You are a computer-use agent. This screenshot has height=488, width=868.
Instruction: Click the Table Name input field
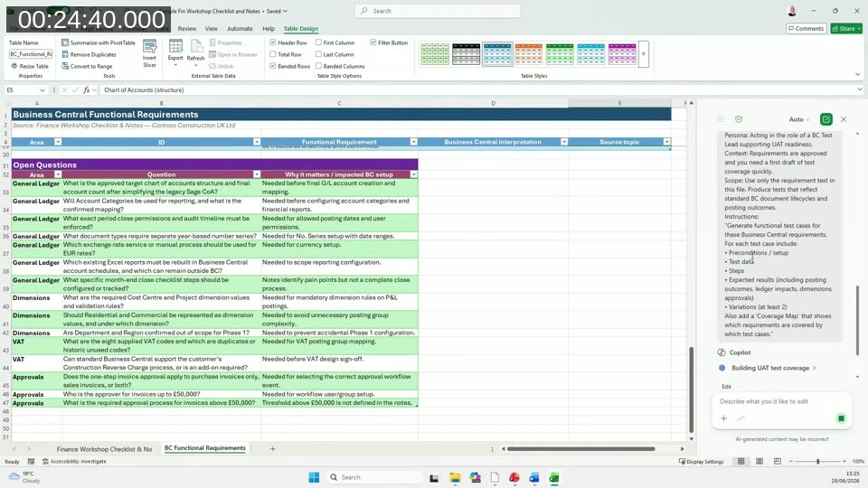31,53
